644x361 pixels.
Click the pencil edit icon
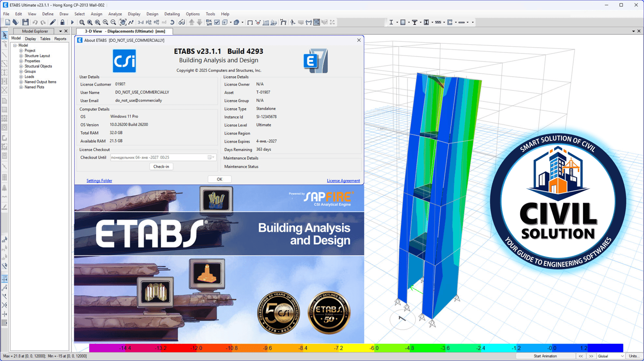pos(53,22)
